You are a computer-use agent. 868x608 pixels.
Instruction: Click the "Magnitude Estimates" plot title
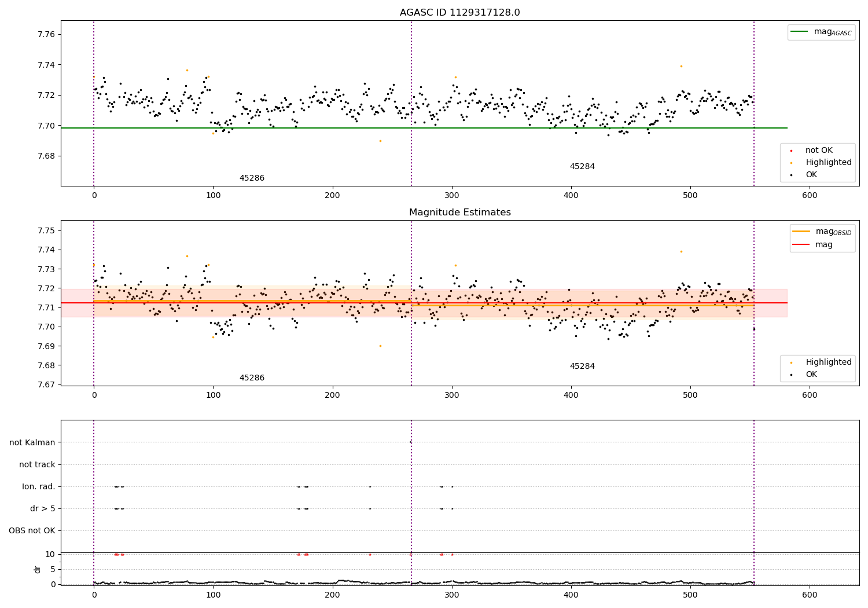459,213
